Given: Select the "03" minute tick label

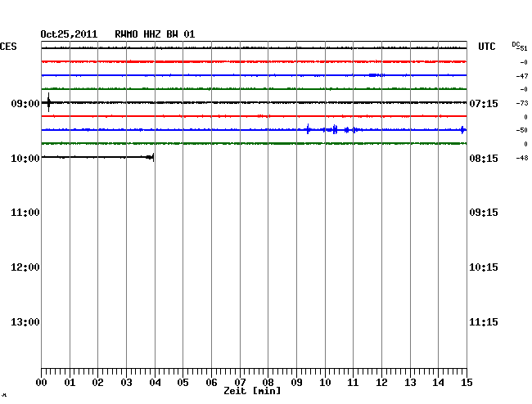Looking at the screenshot, I should tap(126, 383).
